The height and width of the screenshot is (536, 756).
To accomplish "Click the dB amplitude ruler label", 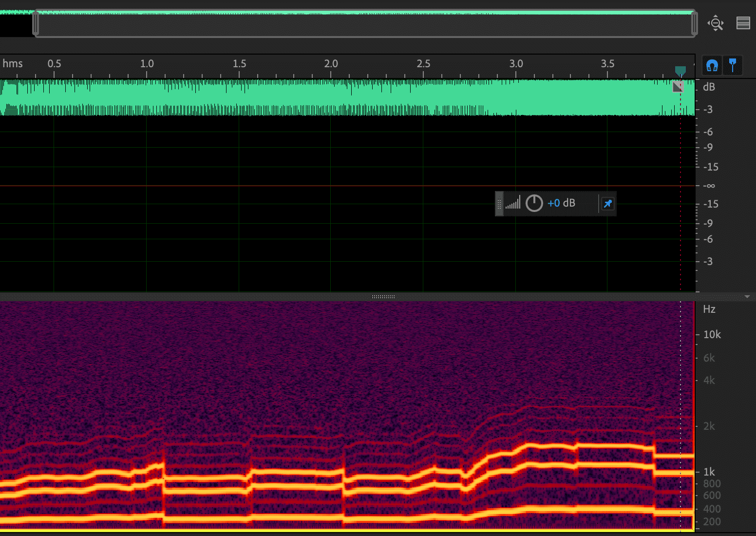I will (x=709, y=87).
